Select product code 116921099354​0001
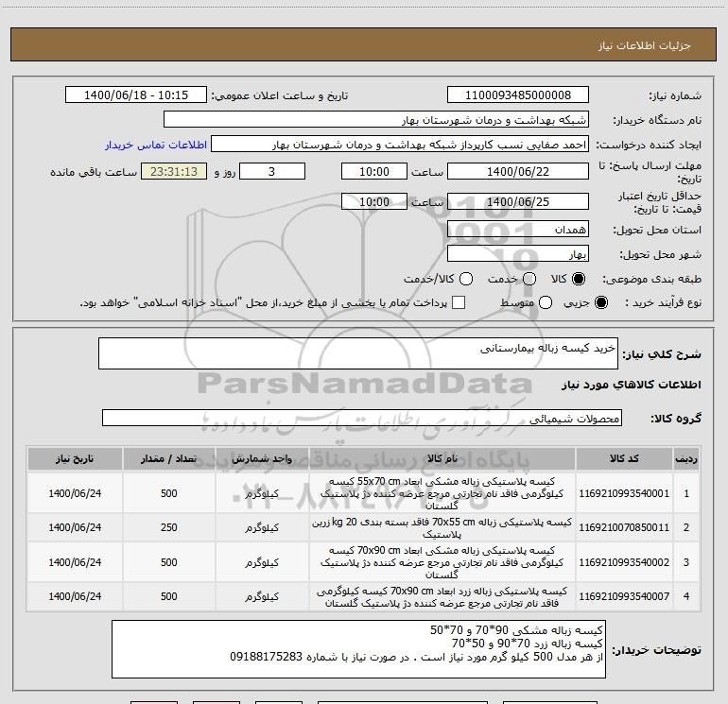728x704 pixels. pos(624,493)
